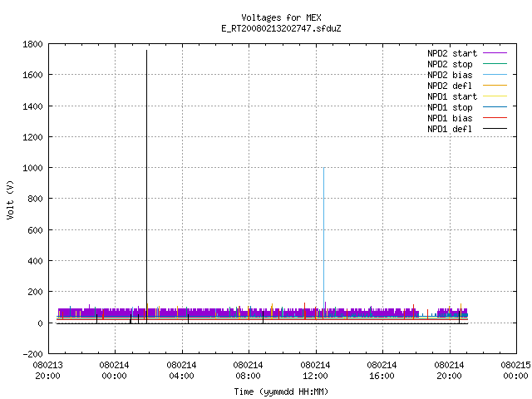Click the light blue NPD2 bias legend line
532x399 pixels.
(x=495, y=75)
